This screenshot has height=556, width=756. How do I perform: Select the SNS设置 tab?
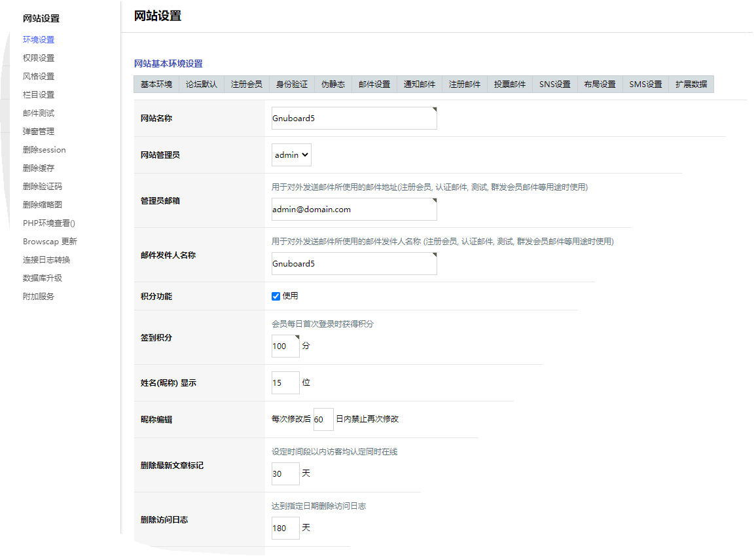tap(554, 84)
